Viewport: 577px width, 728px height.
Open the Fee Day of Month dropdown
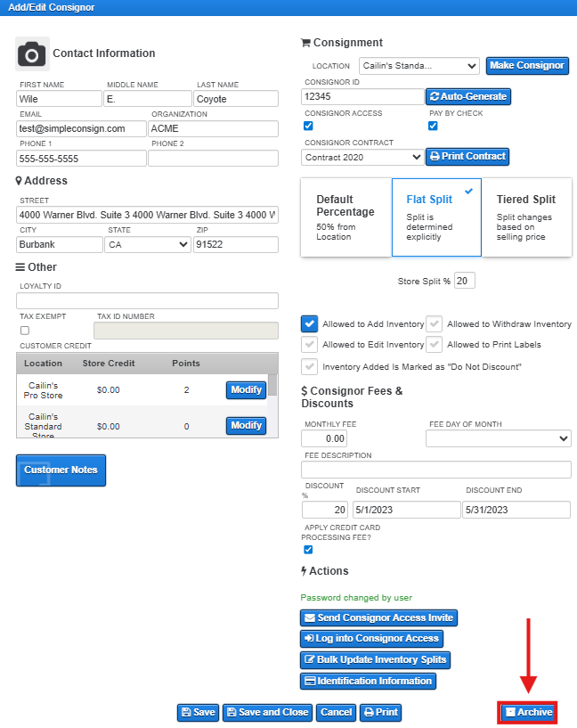pyautogui.click(x=498, y=438)
